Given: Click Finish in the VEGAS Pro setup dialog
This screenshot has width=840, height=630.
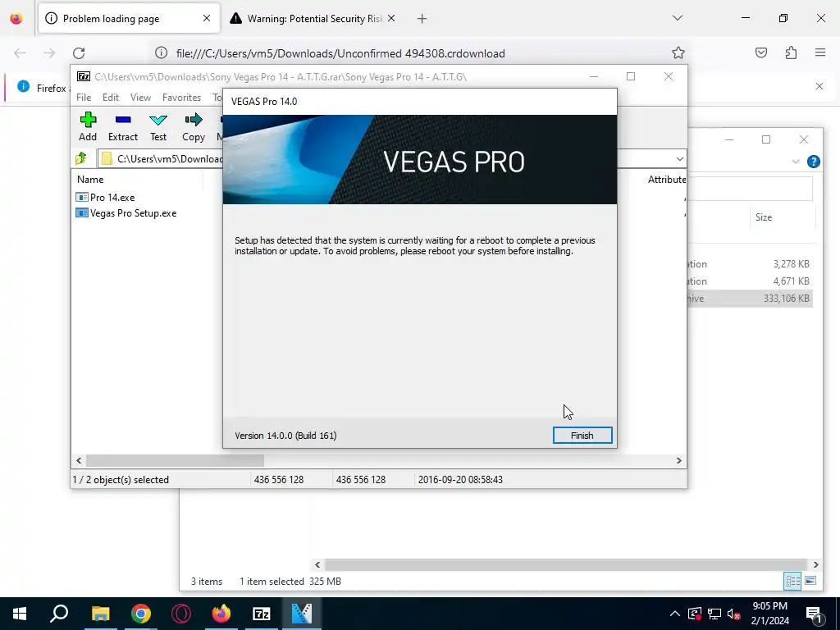Looking at the screenshot, I should [582, 436].
